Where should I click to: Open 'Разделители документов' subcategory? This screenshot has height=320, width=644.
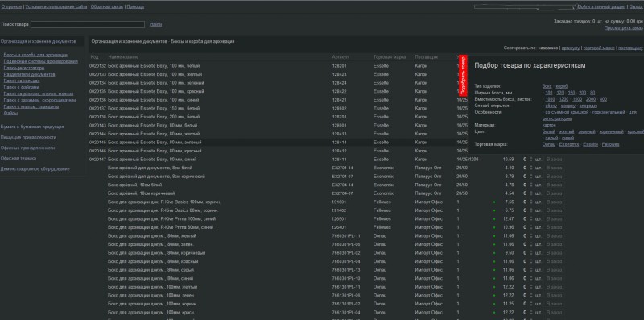click(29, 74)
